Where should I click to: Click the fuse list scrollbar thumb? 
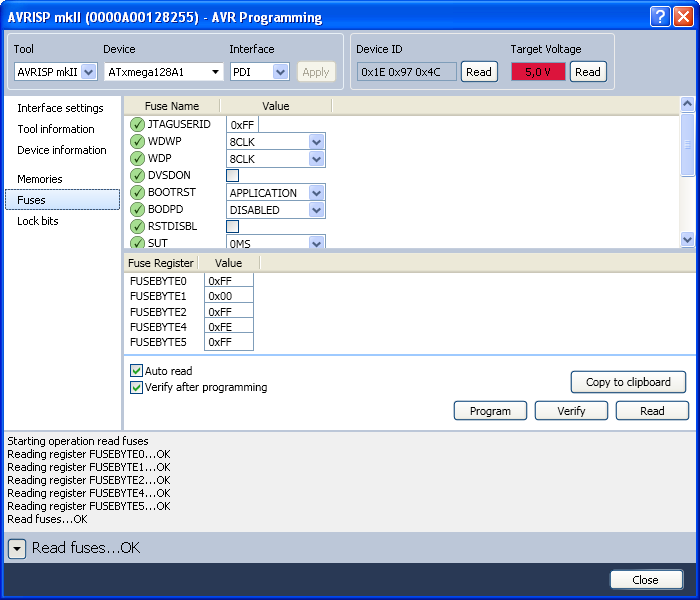(x=688, y=144)
